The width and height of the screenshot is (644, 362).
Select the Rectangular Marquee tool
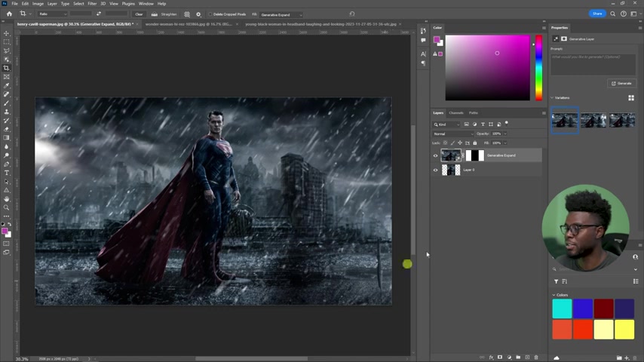[6, 42]
